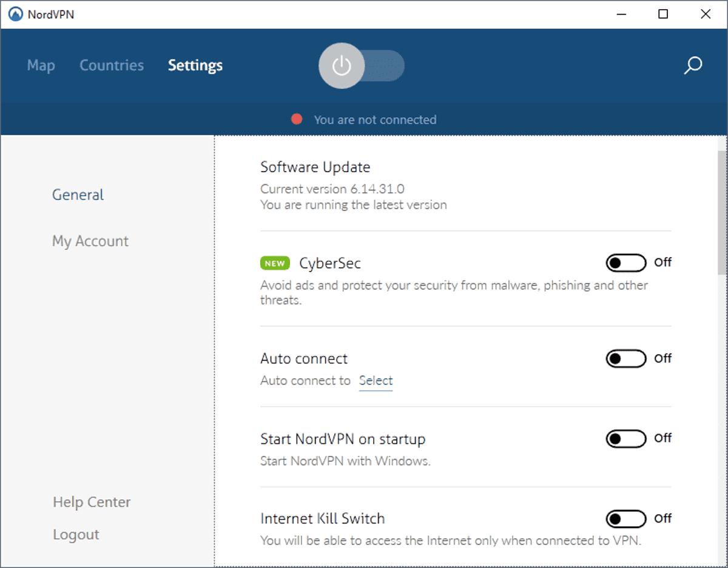Click the 'You are not connected' banner
728x568 pixels.
pyautogui.click(x=376, y=119)
